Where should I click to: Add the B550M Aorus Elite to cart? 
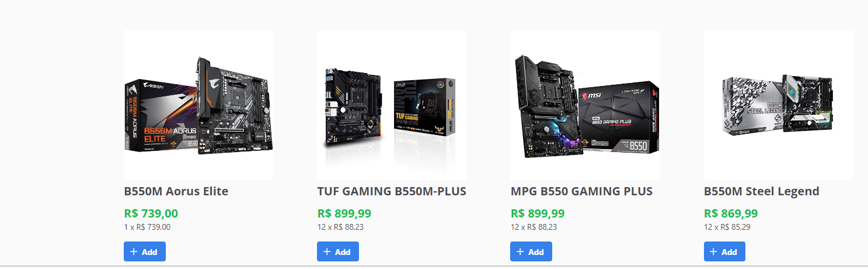pos(144,251)
